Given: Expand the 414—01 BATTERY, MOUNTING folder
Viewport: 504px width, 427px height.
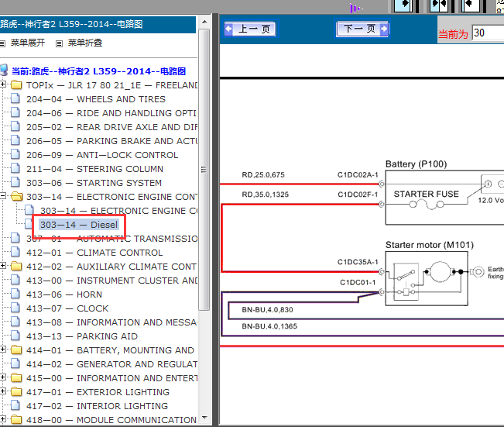Looking at the screenshot, I should pos(3,350).
